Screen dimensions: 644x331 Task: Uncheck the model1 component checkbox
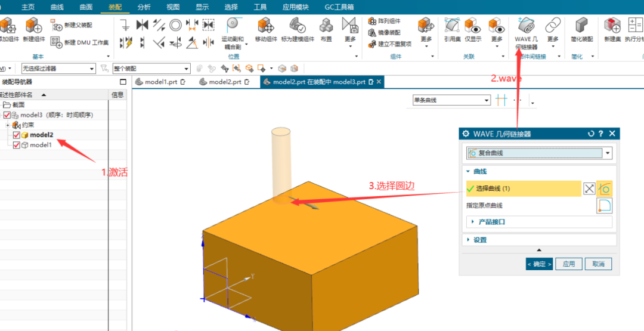(16, 145)
